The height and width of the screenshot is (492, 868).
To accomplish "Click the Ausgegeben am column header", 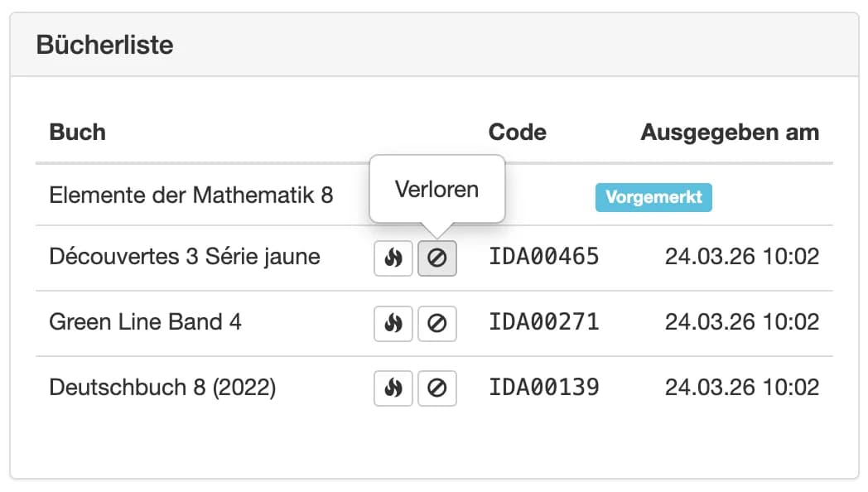I will tap(729, 132).
